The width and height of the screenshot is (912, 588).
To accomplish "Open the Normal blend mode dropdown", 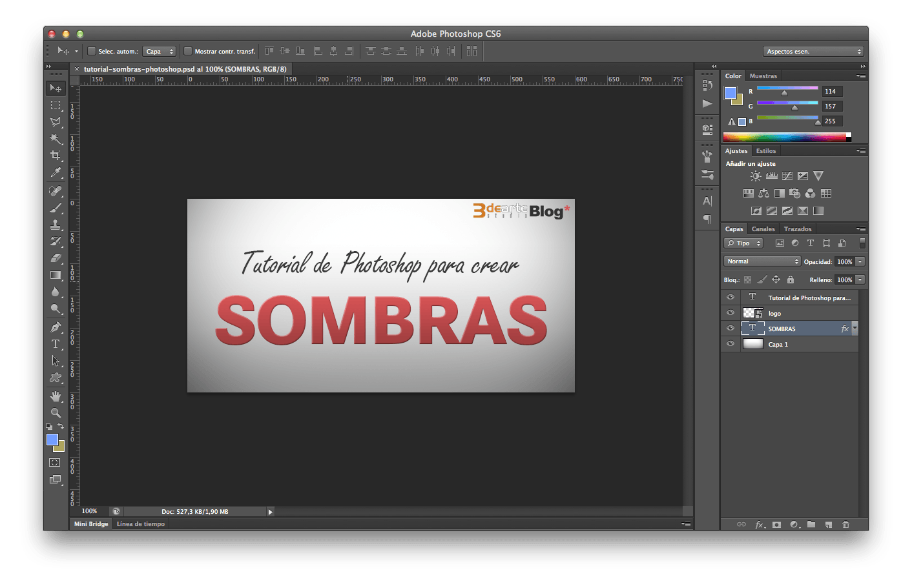I will pos(762,261).
